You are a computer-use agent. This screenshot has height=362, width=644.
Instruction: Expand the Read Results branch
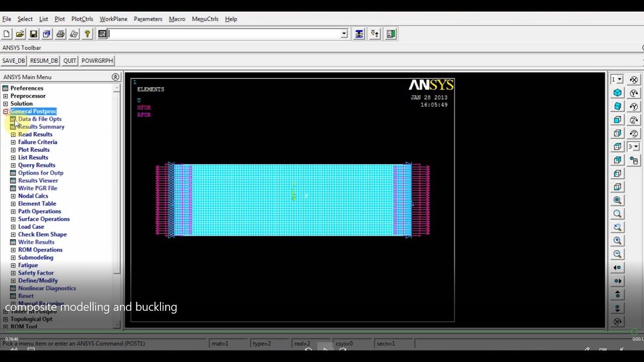click(13, 135)
